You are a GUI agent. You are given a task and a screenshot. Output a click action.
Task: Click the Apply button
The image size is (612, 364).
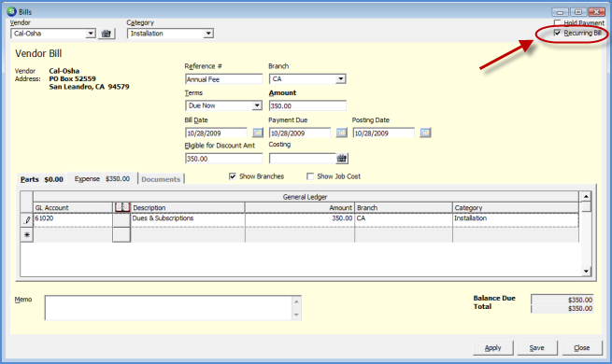tap(493, 347)
